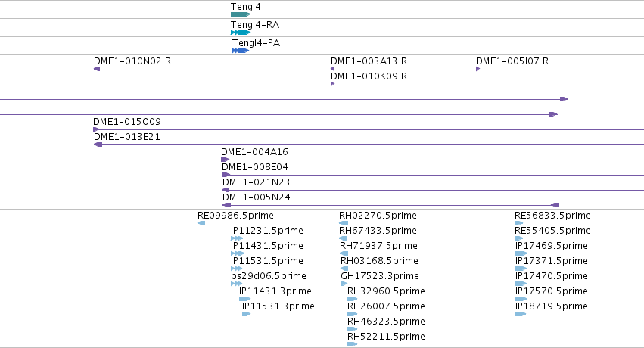Select the RH52211.5prime EST glyph
The width and height of the screenshot is (644, 348).
click(x=353, y=344)
